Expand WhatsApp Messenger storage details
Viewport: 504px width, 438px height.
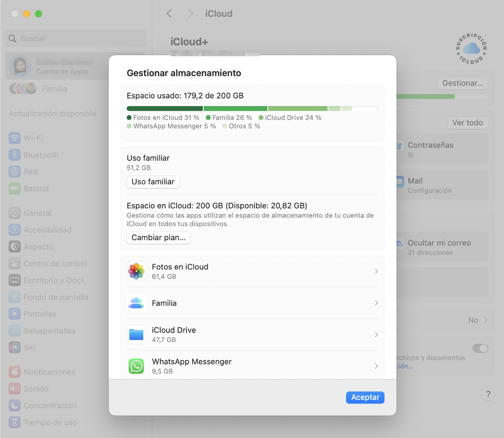coord(376,366)
